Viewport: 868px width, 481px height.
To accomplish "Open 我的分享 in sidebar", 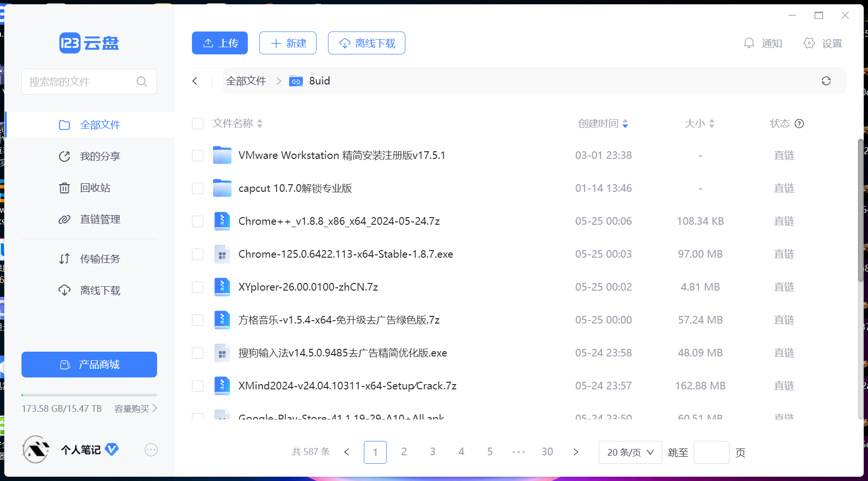I will pos(89,157).
